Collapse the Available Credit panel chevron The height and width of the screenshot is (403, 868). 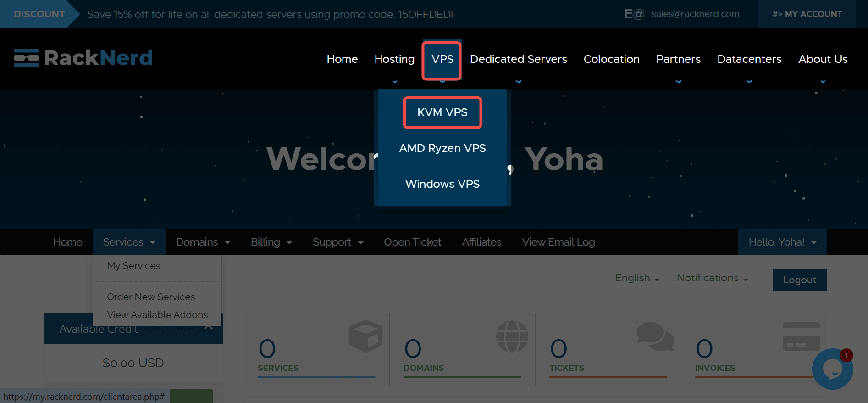point(209,327)
